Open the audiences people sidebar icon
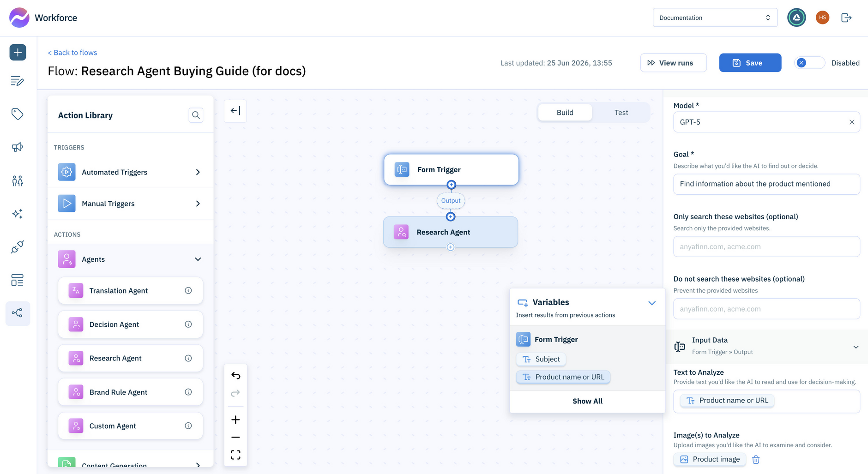 pos(18,180)
